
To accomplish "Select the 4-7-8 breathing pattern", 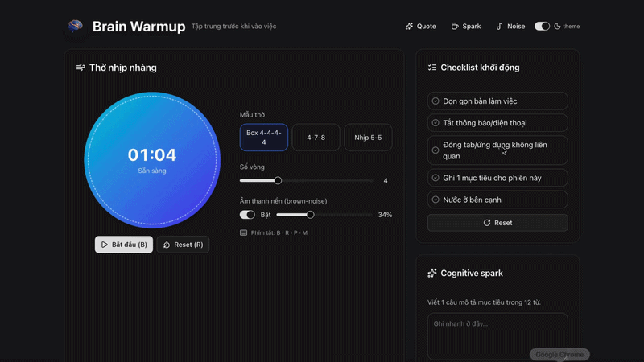I will tap(316, 138).
